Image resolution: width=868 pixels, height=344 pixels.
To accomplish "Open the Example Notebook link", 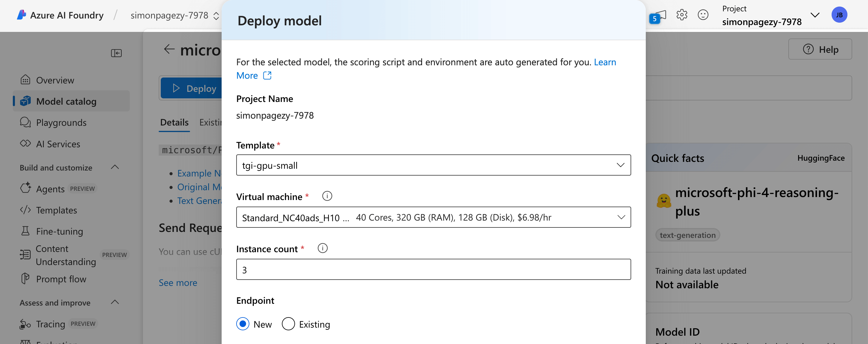I will (x=199, y=173).
